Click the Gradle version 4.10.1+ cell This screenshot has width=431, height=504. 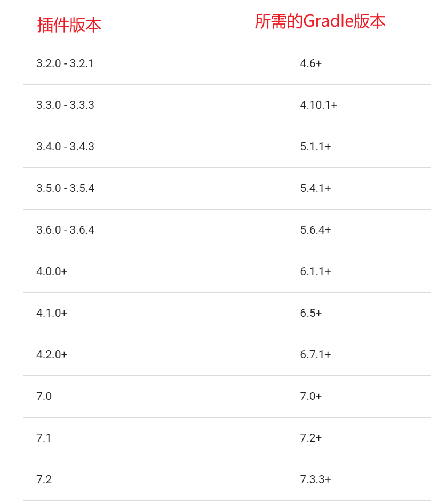(x=318, y=105)
